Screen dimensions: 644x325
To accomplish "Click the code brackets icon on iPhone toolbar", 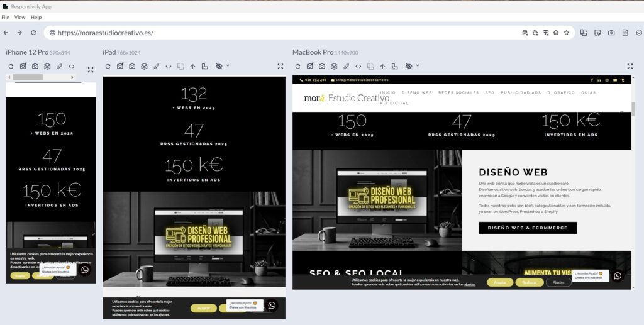I will coord(72,66).
